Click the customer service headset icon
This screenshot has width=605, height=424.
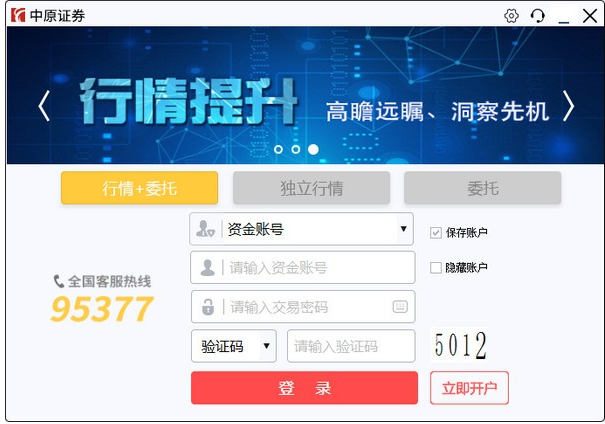(537, 16)
